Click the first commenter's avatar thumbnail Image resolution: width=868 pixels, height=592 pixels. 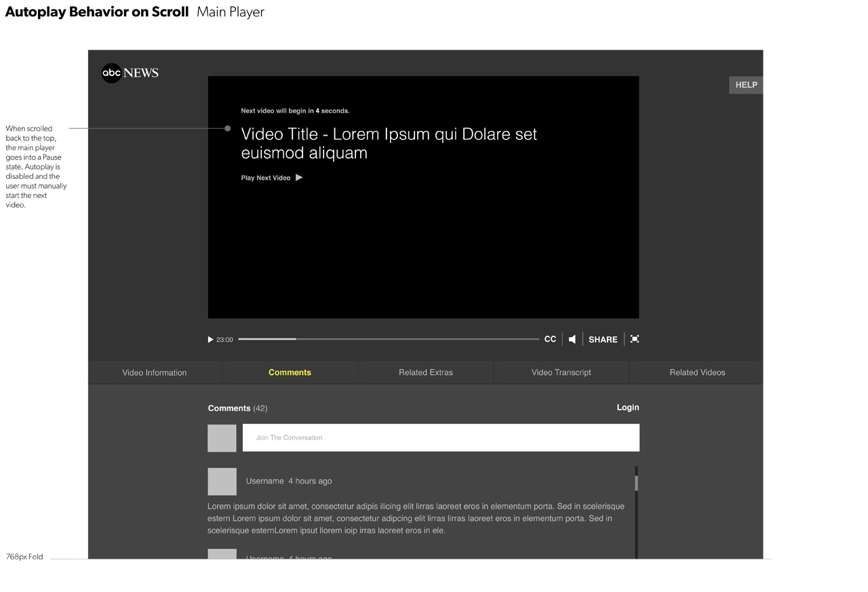(222, 481)
